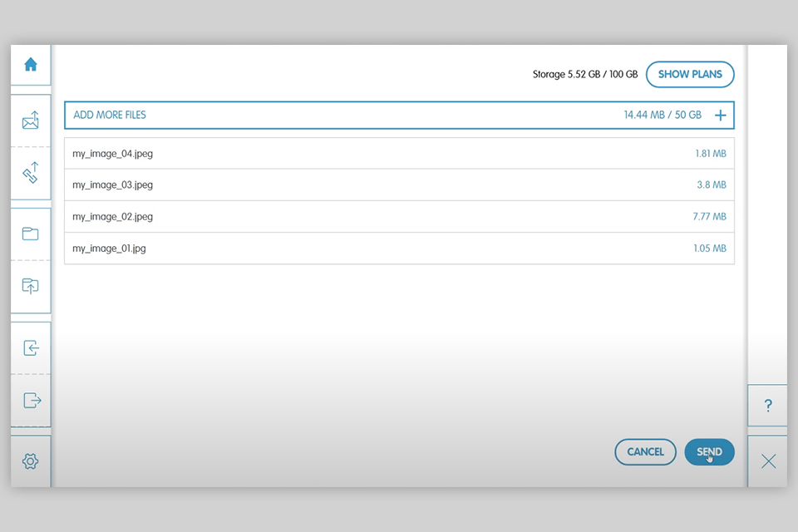Close the panel with the X icon
The width and height of the screenshot is (798, 532).
768,461
